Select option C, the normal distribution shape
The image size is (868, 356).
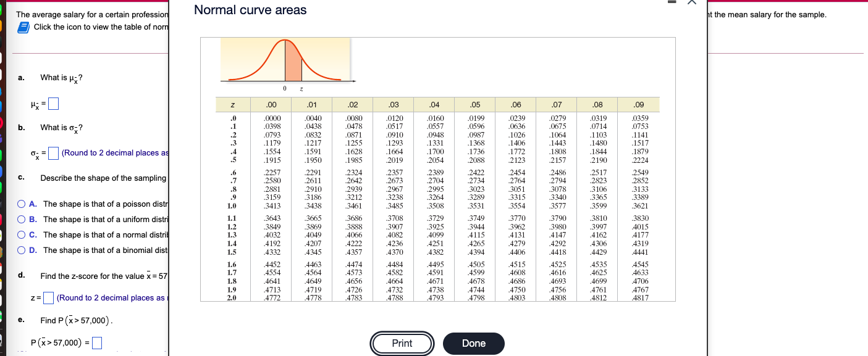(x=20, y=235)
